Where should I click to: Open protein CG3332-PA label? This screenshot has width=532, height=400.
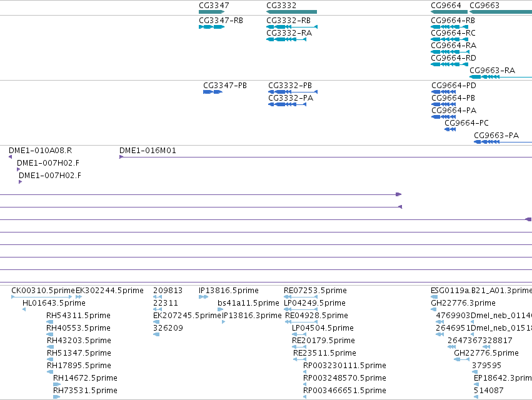coord(291,98)
